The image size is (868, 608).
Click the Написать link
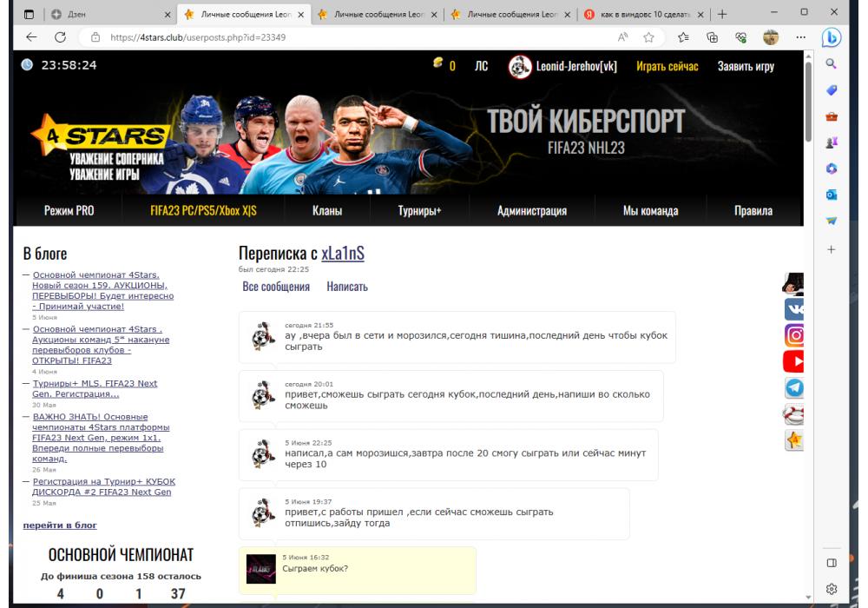[347, 287]
